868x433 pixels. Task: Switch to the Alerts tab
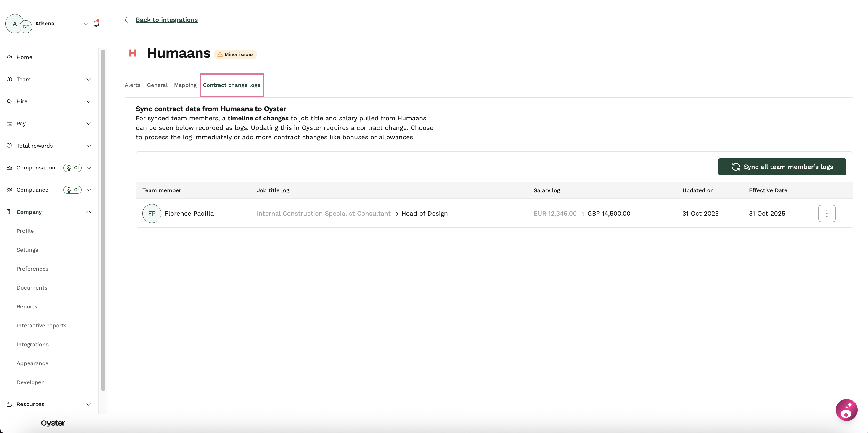click(x=132, y=85)
